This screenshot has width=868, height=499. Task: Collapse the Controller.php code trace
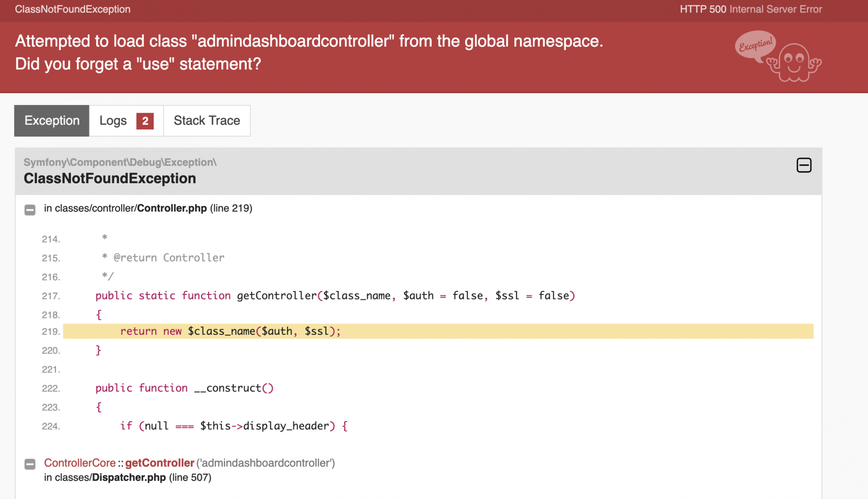30,209
